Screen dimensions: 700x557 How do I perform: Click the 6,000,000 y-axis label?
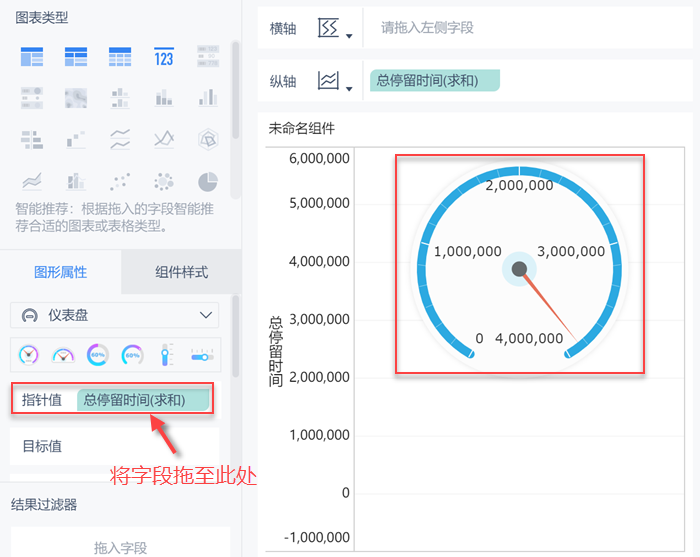tap(319, 158)
